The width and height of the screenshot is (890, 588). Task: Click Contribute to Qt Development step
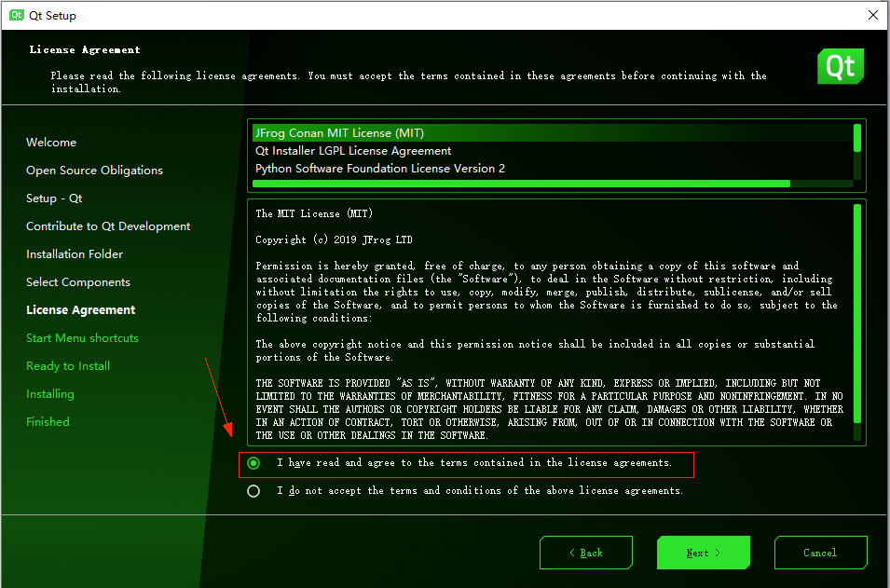(108, 226)
